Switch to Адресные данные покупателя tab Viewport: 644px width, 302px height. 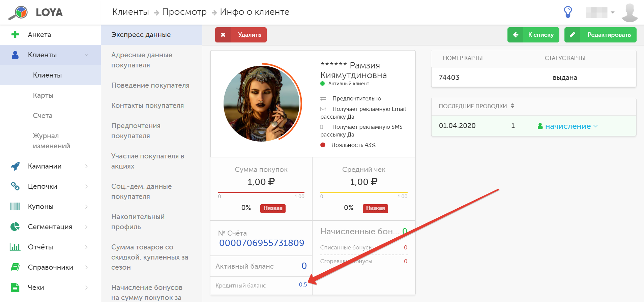(x=152, y=60)
